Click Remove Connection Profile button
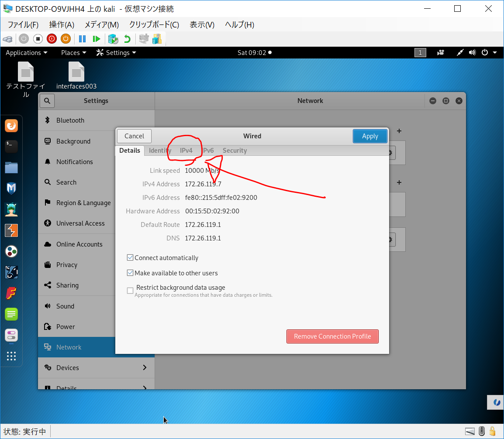 point(332,336)
